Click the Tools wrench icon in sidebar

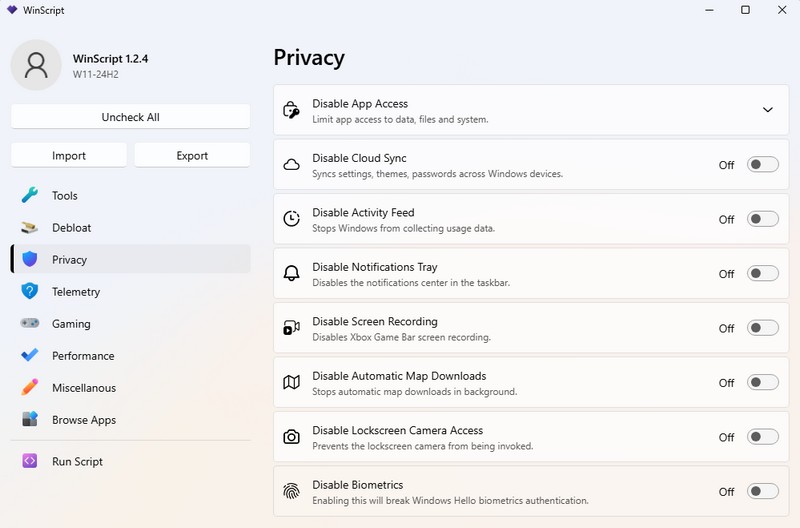tap(30, 196)
